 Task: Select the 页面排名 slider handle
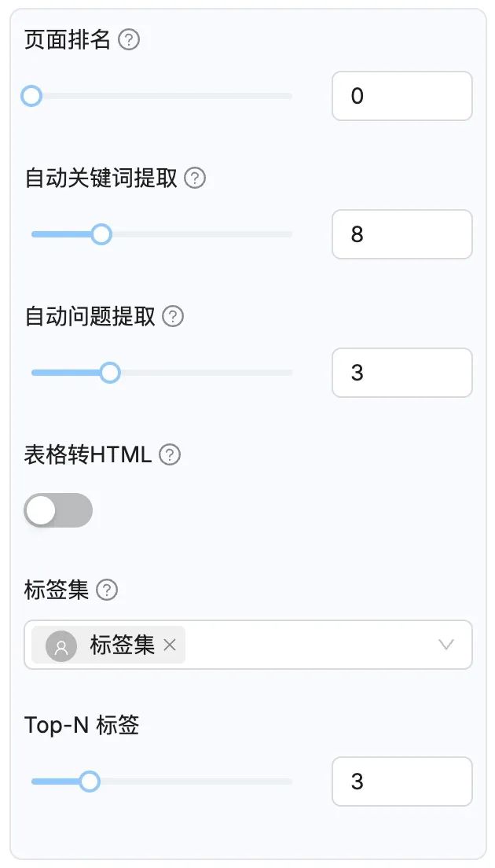coord(31,96)
